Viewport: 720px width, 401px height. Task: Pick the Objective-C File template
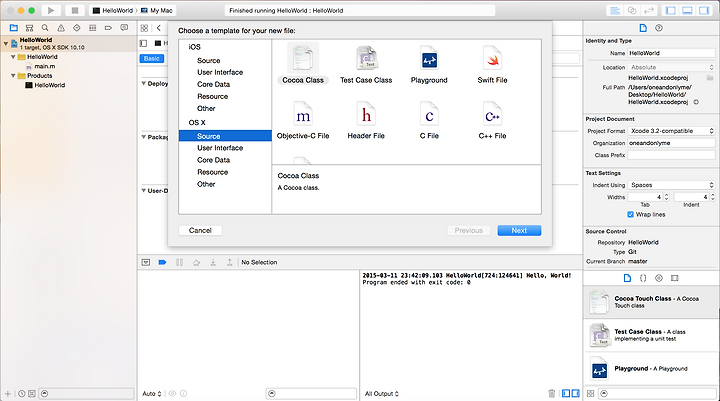pos(303,120)
